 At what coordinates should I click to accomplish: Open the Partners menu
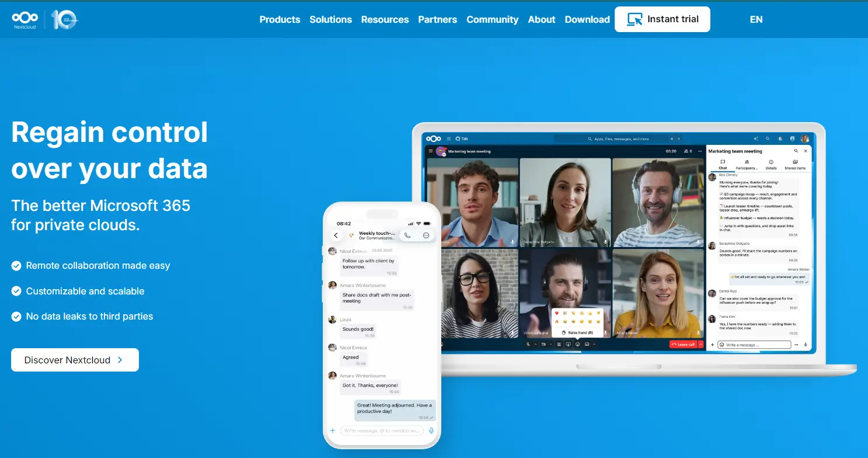point(437,19)
